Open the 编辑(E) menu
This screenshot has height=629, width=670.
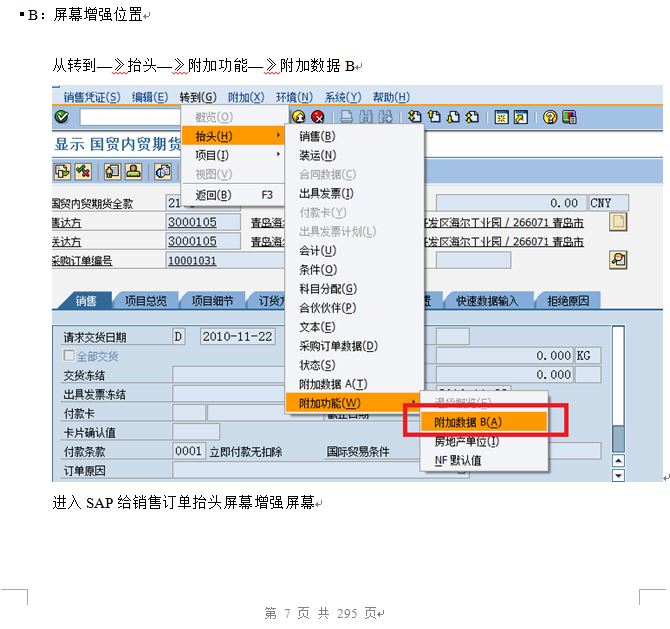[x=150, y=97]
